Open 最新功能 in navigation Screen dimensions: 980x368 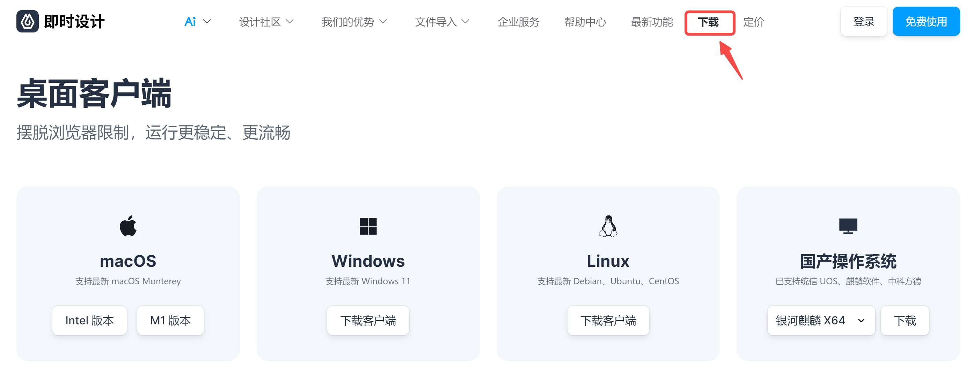pos(652,22)
